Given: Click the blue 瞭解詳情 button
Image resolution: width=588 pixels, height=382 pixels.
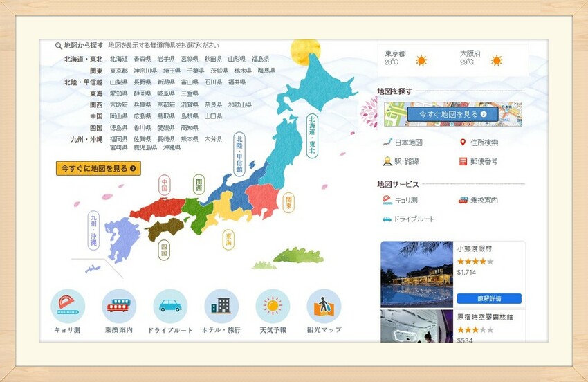Looking at the screenshot, I should click(489, 299).
